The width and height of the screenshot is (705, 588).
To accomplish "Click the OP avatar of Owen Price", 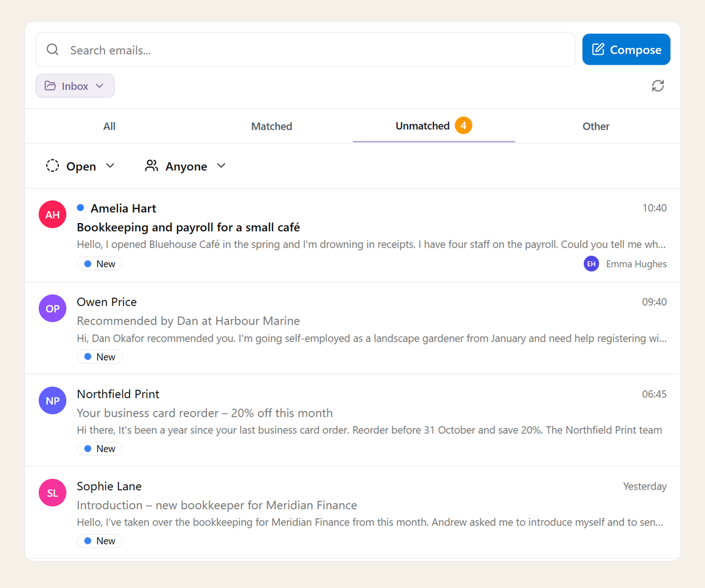I will [53, 308].
